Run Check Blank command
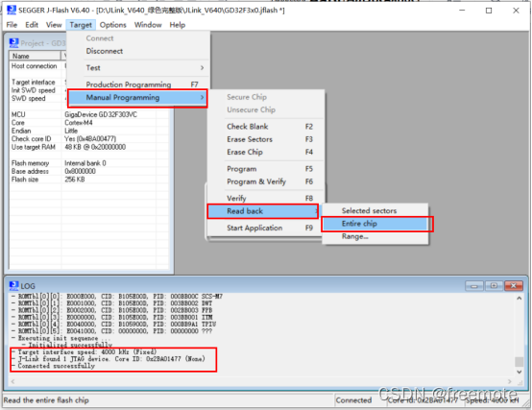The height and width of the screenshot is (410, 532). pos(266,127)
